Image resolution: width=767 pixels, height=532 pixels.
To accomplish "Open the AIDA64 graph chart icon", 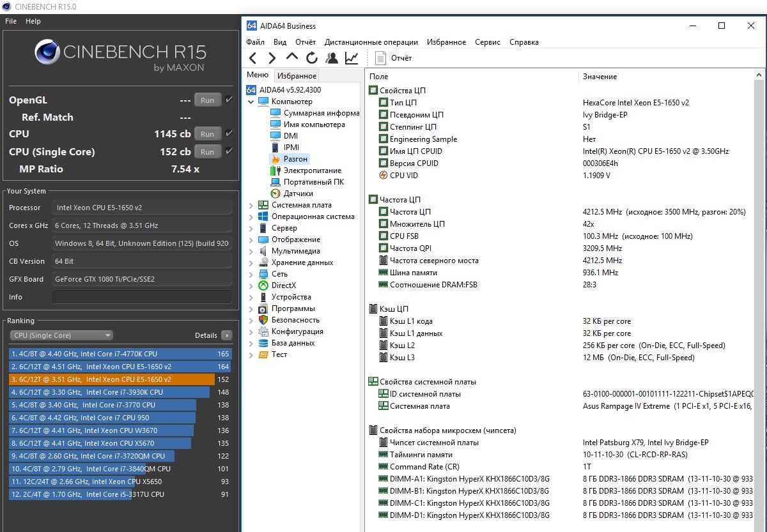I will [x=351, y=58].
